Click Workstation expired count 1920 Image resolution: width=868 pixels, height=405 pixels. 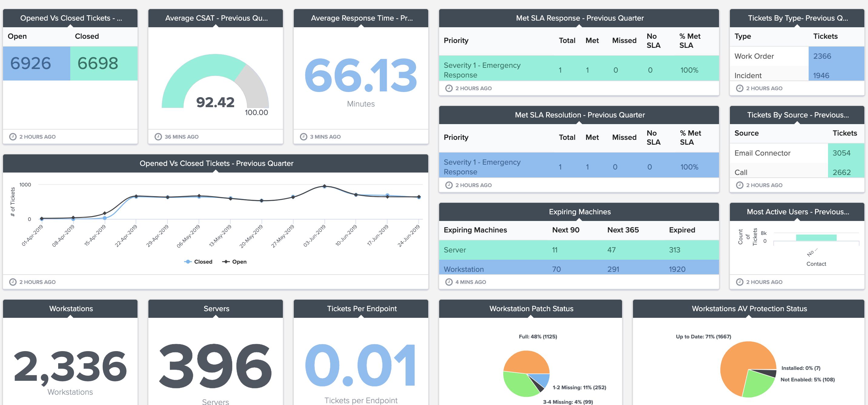tap(677, 269)
